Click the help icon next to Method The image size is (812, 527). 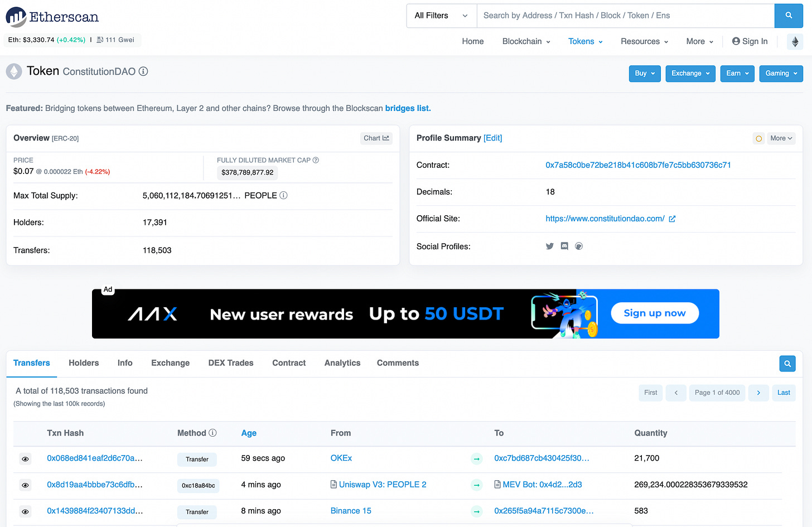pos(212,433)
